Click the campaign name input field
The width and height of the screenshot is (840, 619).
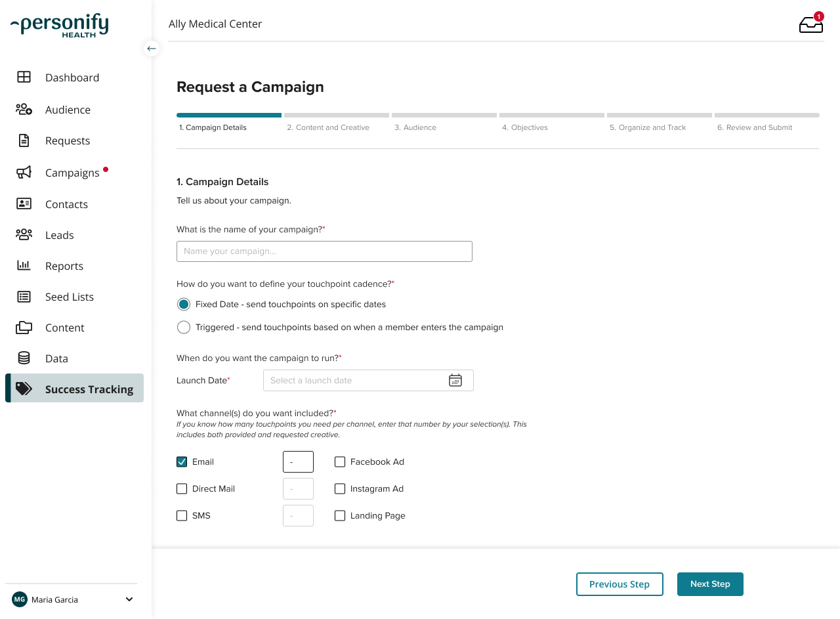coord(324,251)
